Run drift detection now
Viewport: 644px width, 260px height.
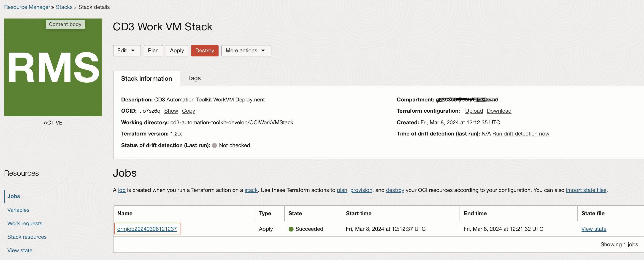point(520,134)
